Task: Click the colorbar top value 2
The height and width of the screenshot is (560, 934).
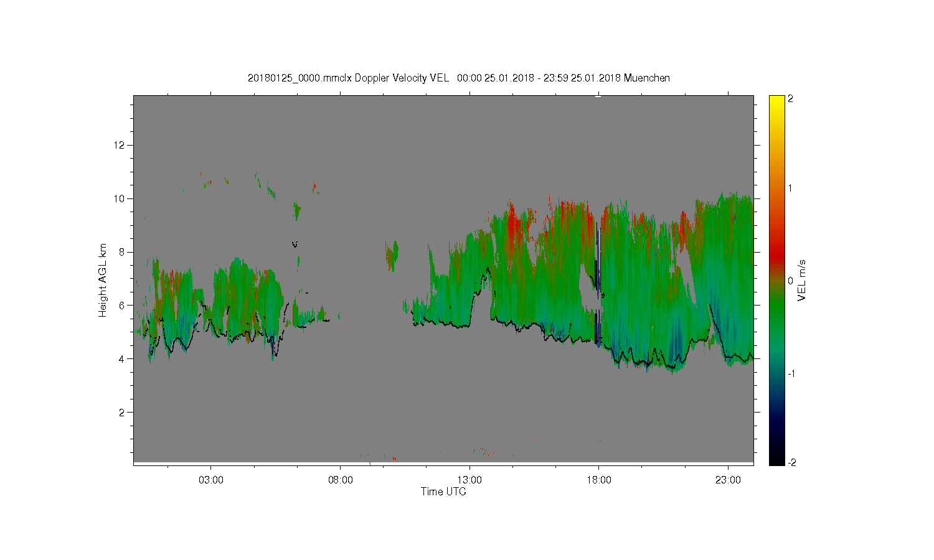Action: [790, 99]
